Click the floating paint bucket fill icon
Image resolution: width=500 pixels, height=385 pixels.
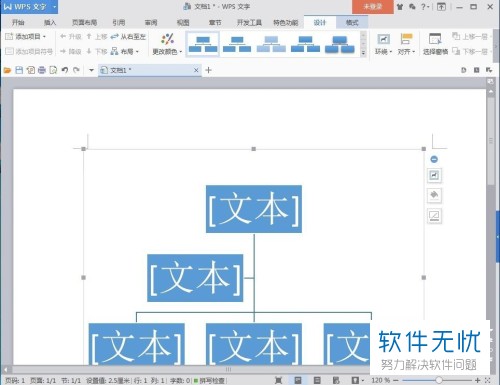tap(434, 195)
